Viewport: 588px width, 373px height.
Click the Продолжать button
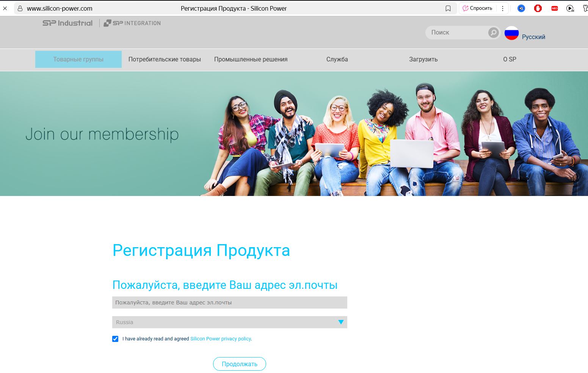pyautogui.click(x=240, y=364)
